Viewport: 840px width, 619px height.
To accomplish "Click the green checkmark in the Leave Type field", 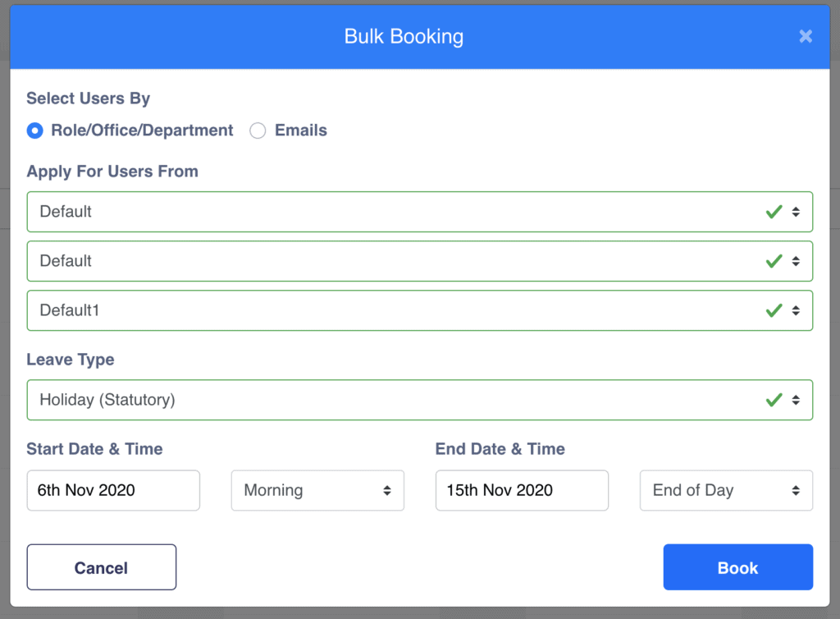I will [774, 400].
